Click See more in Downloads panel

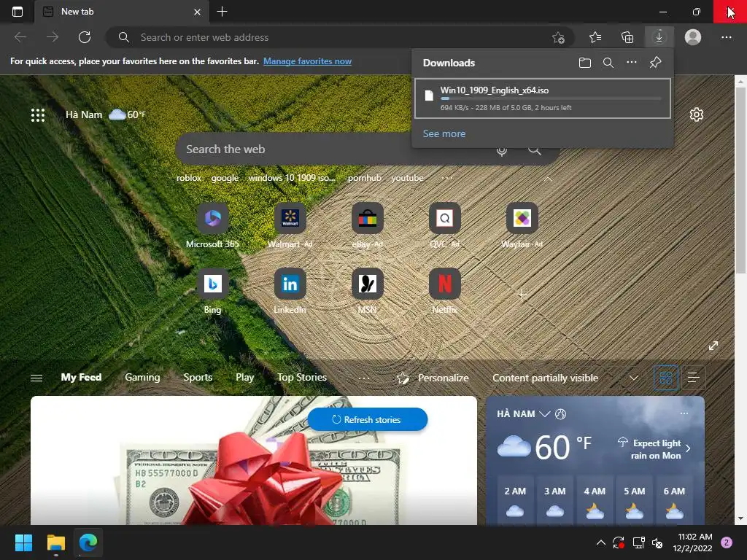click(444, 134)
